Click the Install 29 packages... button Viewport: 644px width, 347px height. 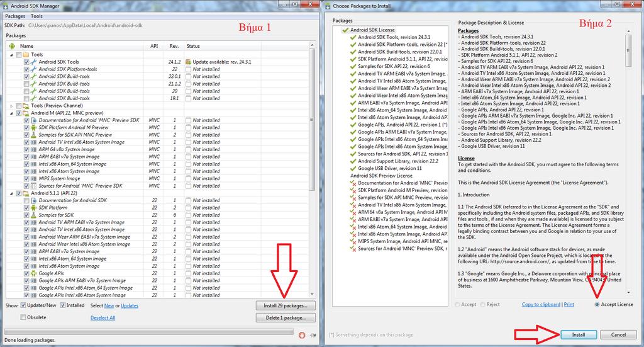(x=286, y=306)
